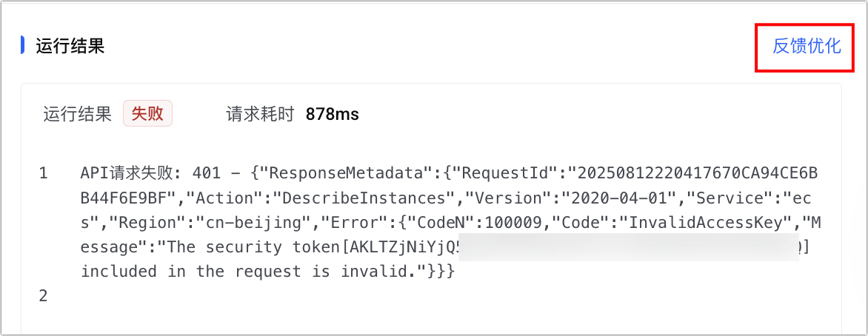868x336 pixels.
Task: Click line number 1 in output gutter
Action: [x=43, y=173]
